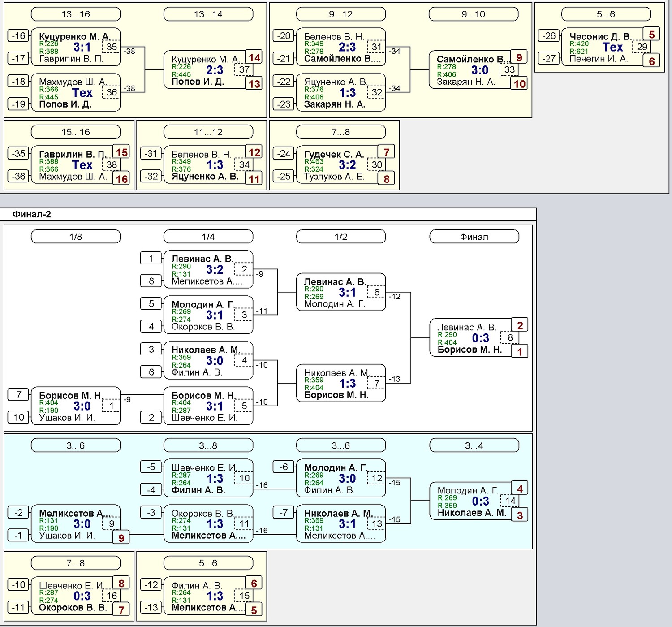Click score 3:1 of Николаев vs Меликсетов
Viewport: 672px width, 627px height.
pyautogui.click(x=347, y=524)
